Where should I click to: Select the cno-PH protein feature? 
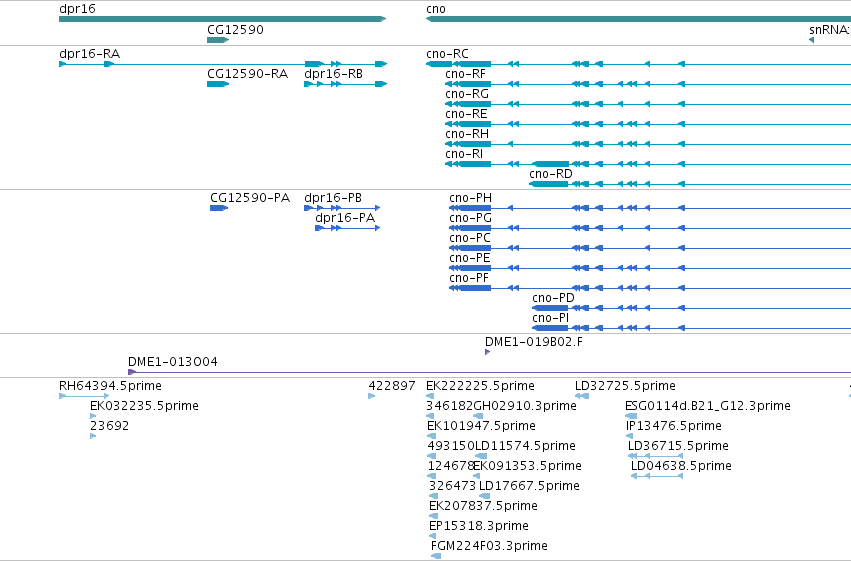click(x=650, y=208)
